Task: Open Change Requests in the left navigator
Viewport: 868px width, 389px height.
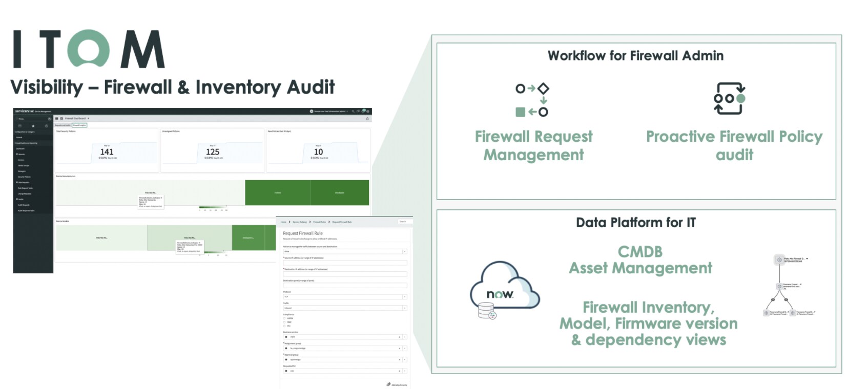Action: (x=25, y=193)
